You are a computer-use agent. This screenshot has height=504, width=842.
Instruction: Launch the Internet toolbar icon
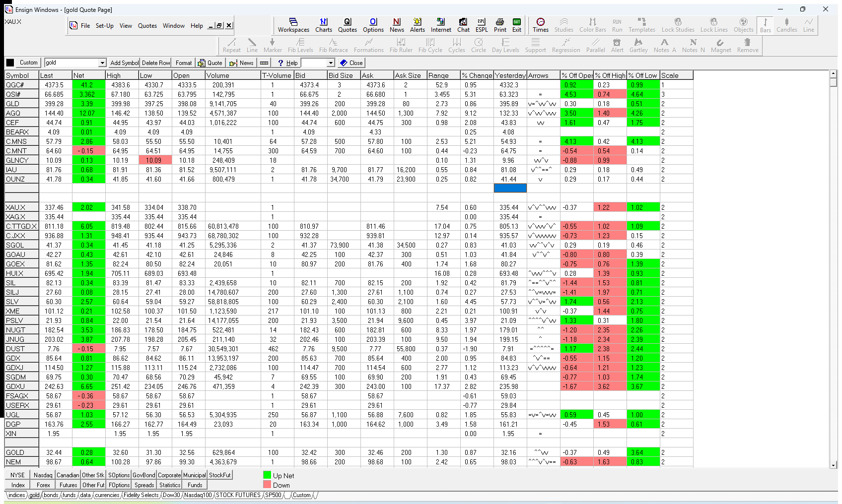pyautogui.click(x=441, y=25)
